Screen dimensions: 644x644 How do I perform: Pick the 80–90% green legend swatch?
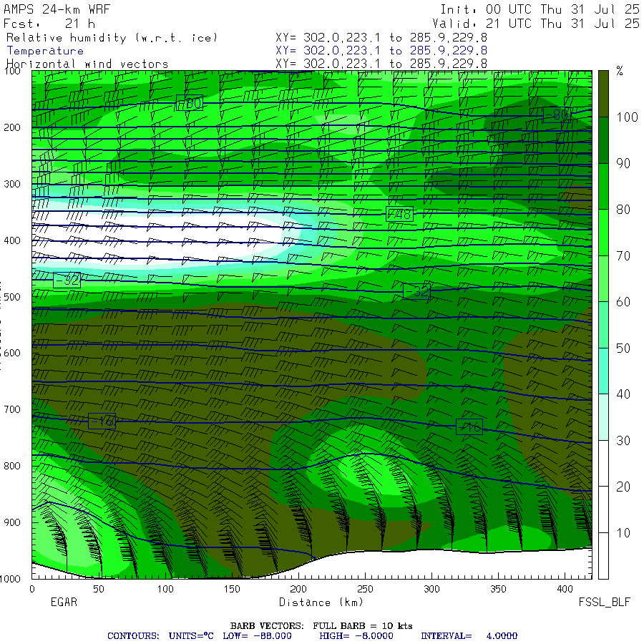(x=603, y=186)
